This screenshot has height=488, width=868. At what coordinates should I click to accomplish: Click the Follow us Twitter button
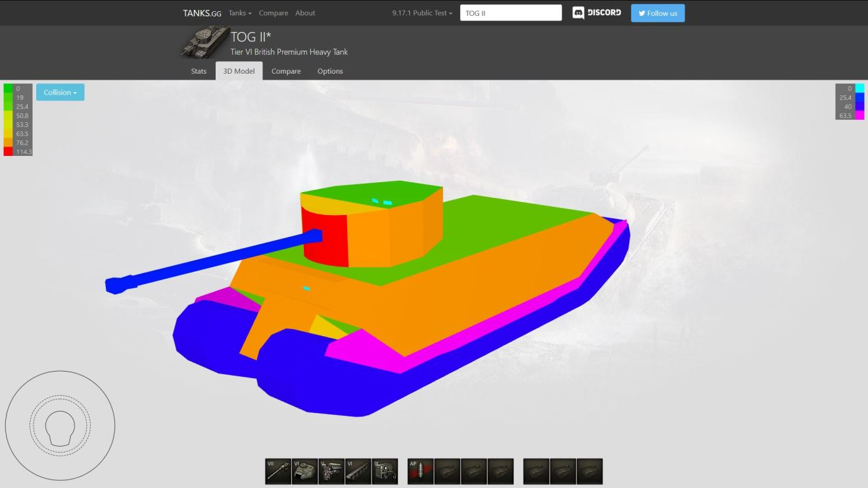coord(658,13)
